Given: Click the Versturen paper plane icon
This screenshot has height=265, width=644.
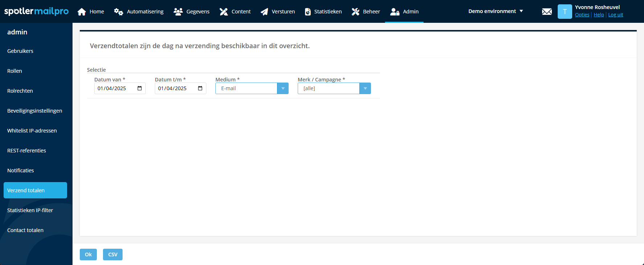Looking at the screenshot, I should pyautogui.click(x=264, y=12).
